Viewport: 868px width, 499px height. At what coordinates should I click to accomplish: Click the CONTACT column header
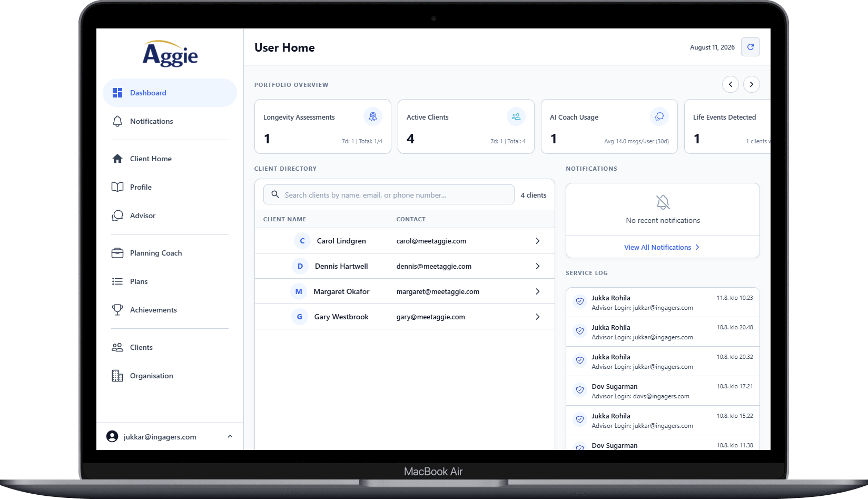411,219
